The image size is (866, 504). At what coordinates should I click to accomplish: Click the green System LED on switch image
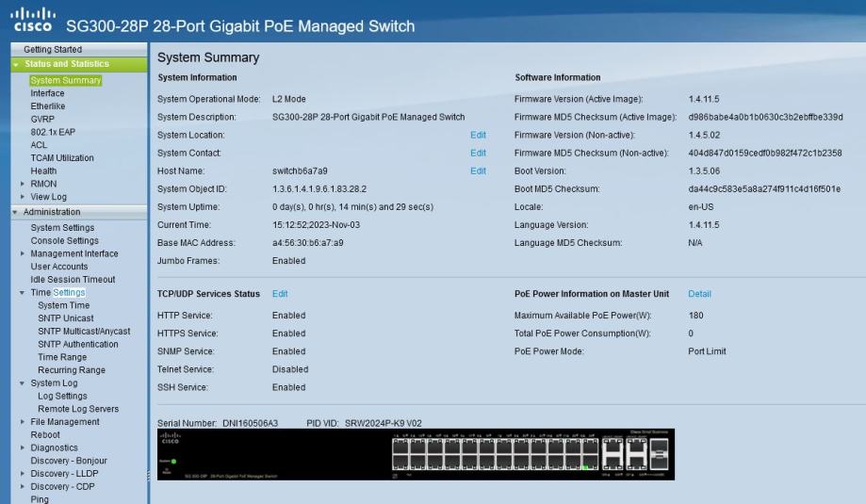pos(174,461)
